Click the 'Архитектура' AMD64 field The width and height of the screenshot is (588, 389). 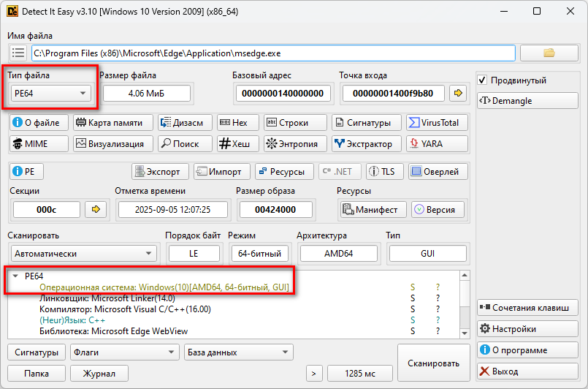(339, 254)
